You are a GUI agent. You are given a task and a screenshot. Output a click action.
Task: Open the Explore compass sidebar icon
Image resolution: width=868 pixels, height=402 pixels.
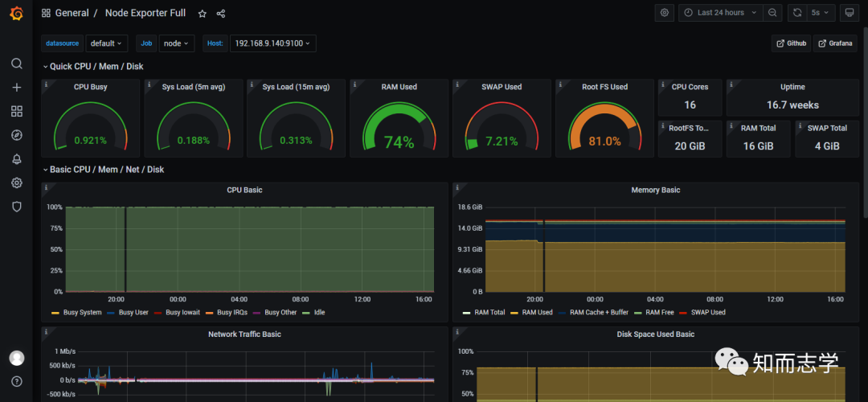(17, 135)
